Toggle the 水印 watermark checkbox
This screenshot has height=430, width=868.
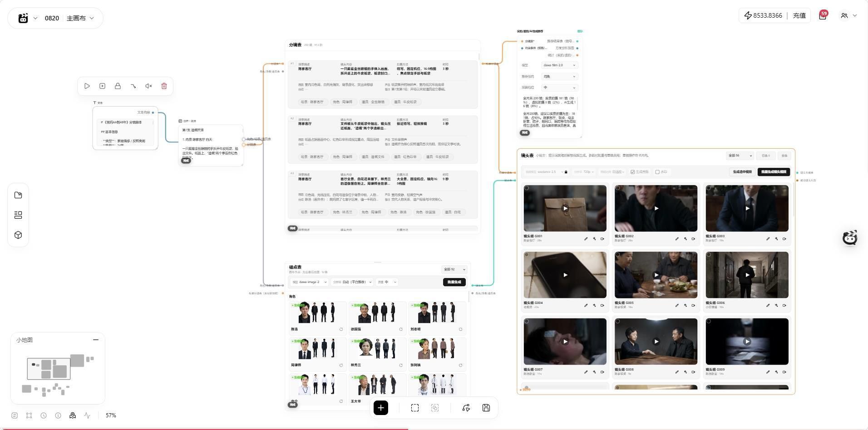coord(657,172)
